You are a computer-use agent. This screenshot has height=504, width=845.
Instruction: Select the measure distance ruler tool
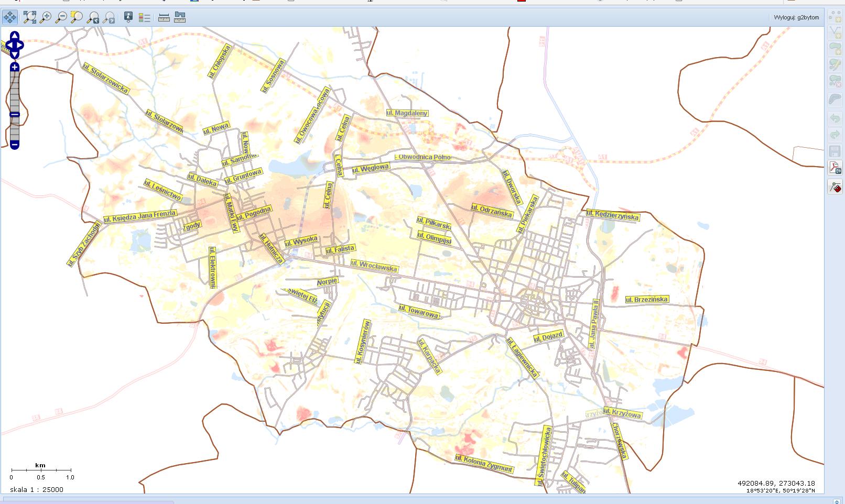pyautogui.click(x=164, y=17)
